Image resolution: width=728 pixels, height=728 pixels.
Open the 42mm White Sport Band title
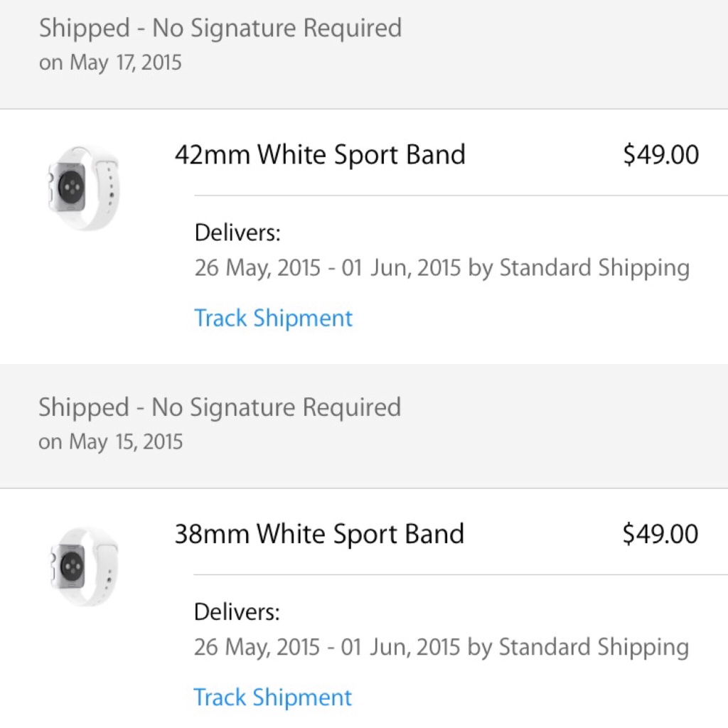coord(320,154)
